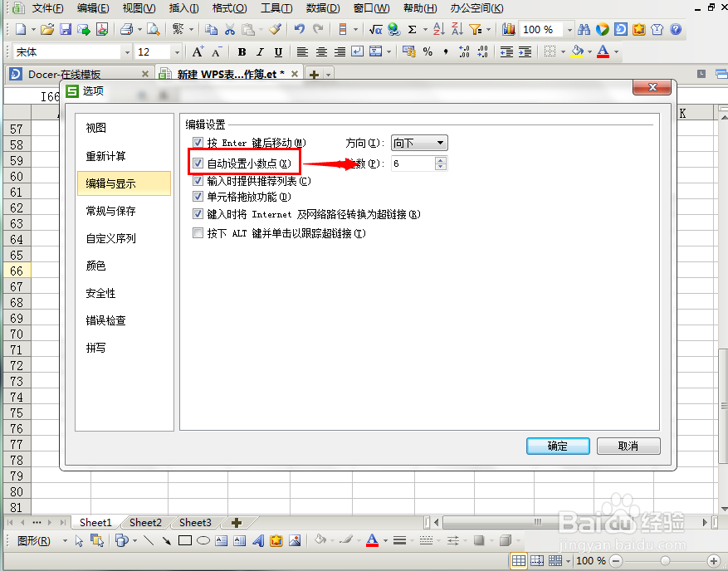Click the Cut scissors icon
This screenshot has height=571, width=728.
(230, 29)
